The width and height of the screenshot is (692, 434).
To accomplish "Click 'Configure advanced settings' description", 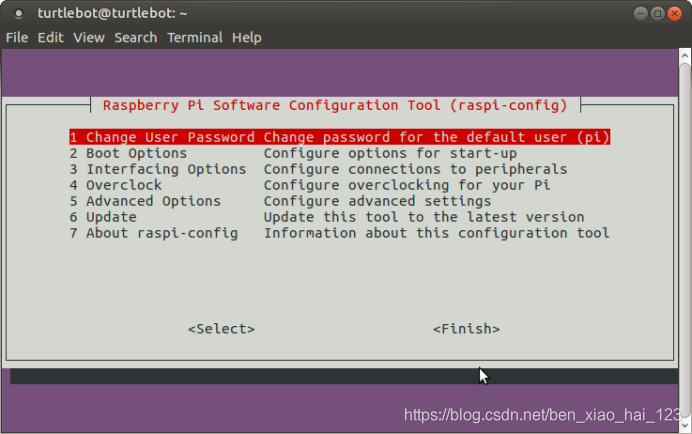I will 377,201.
